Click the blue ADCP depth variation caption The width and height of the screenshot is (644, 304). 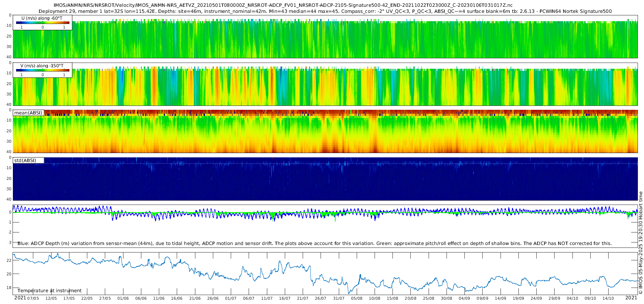314,244
